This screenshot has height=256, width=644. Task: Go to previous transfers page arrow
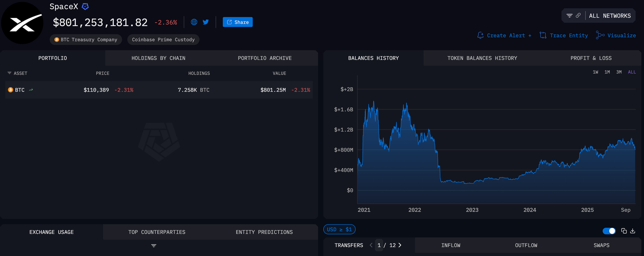[371, 245]
